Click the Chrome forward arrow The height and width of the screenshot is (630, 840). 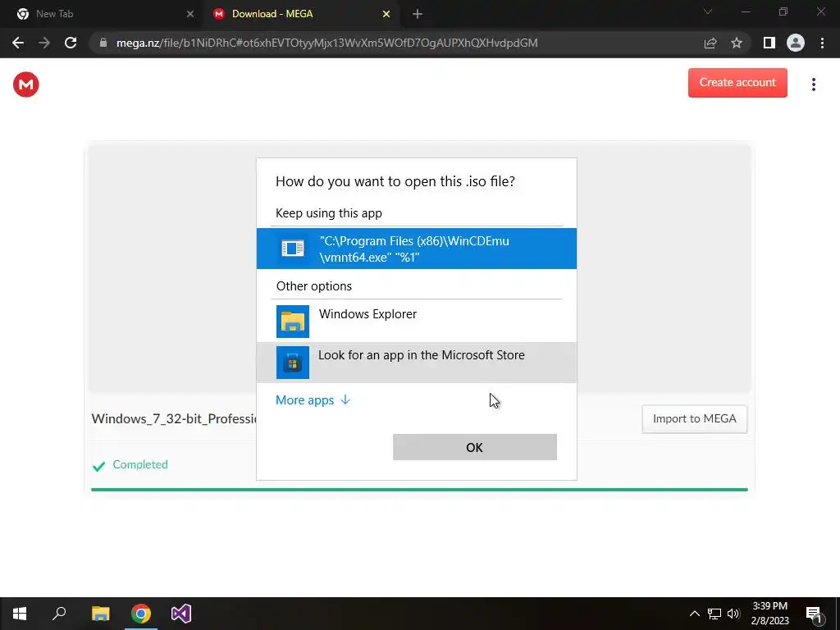(x=44, y=43)
